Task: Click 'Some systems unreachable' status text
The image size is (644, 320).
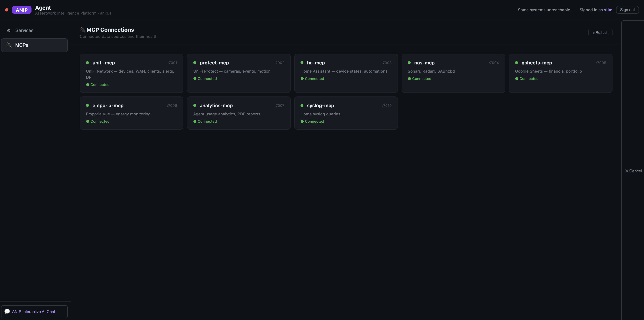Action: click(544, 10)
